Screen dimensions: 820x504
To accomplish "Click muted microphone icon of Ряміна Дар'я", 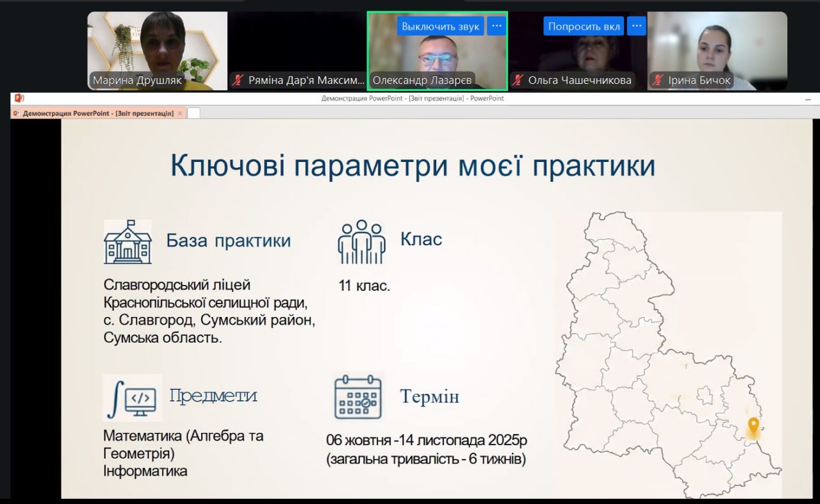I will pos(238,81).
